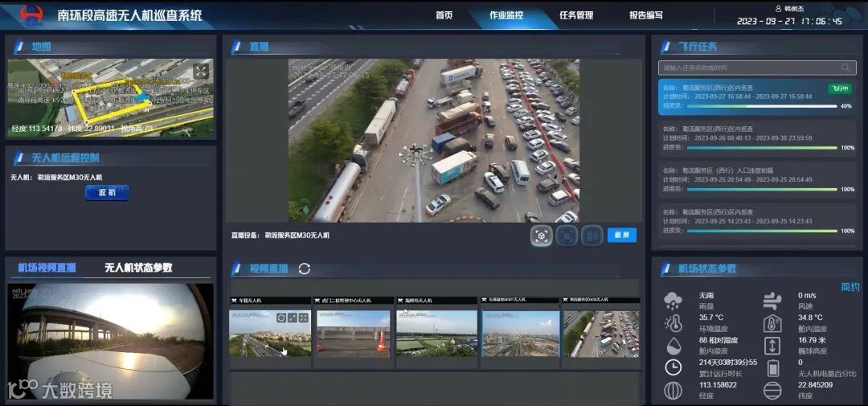Open the 车载无人机 video thumbnail

pyautogui.click(x=269, y=332)
